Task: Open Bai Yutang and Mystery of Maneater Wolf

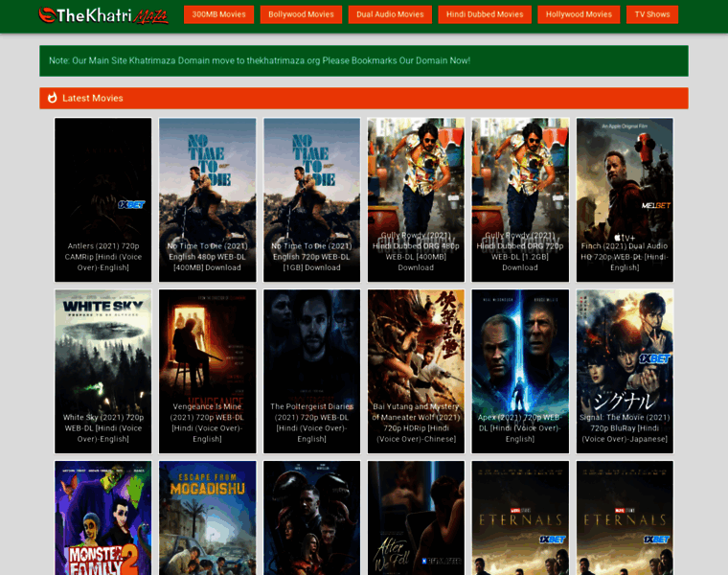Action: click(416, 371)
